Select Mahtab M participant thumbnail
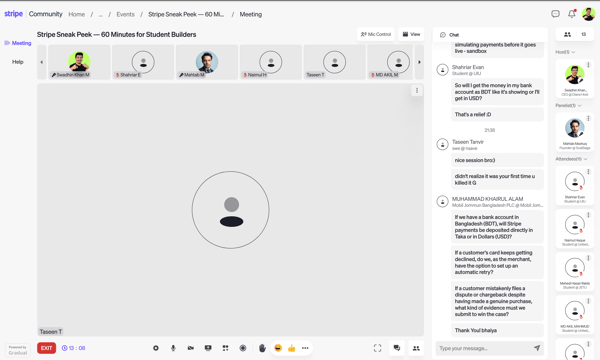Image resolution: width=600 pixels, height=360 pixels. pos(207,62)
